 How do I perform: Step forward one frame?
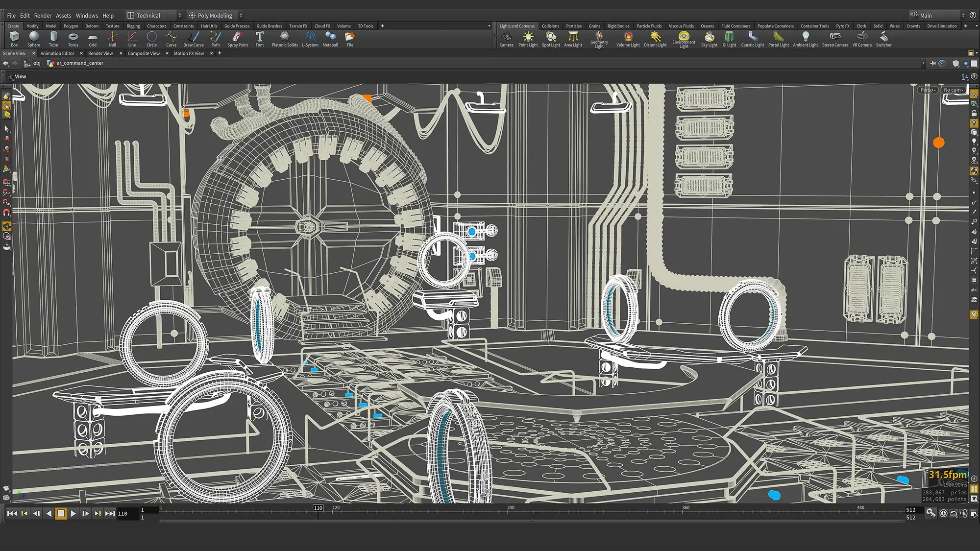[x=85, y=514]
